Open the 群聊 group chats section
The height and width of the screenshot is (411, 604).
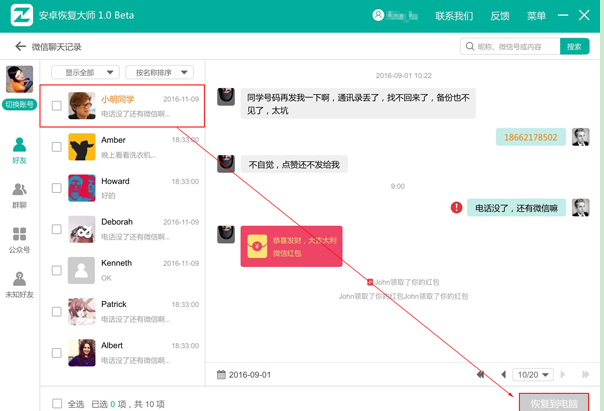[19, 195]
